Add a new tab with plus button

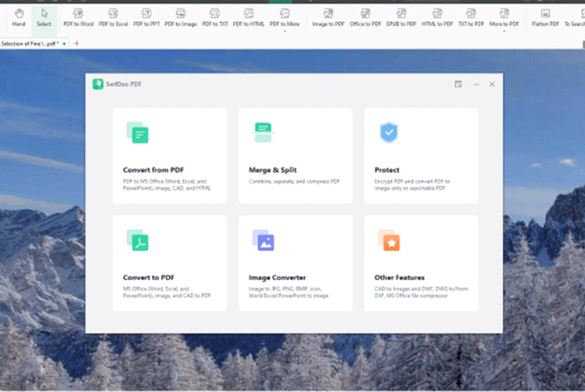click(76, 43)
